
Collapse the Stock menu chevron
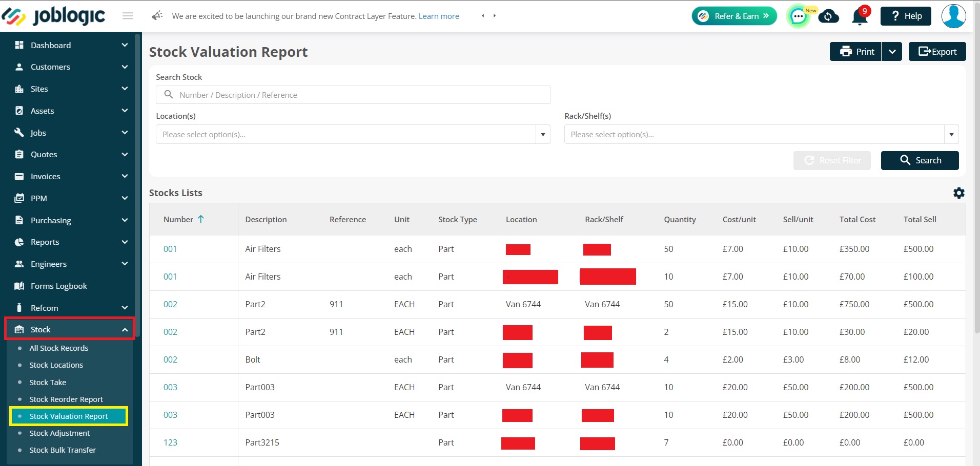coord(125,330)
